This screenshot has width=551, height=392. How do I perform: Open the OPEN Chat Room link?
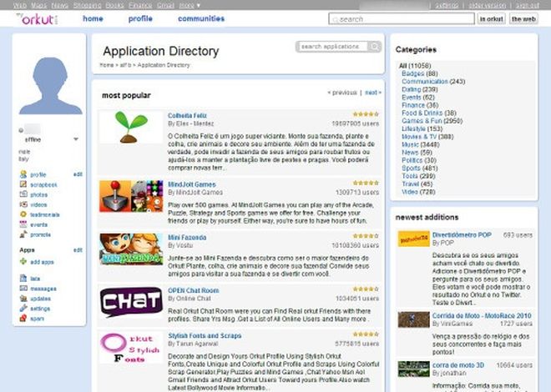[x=194, y=290]
